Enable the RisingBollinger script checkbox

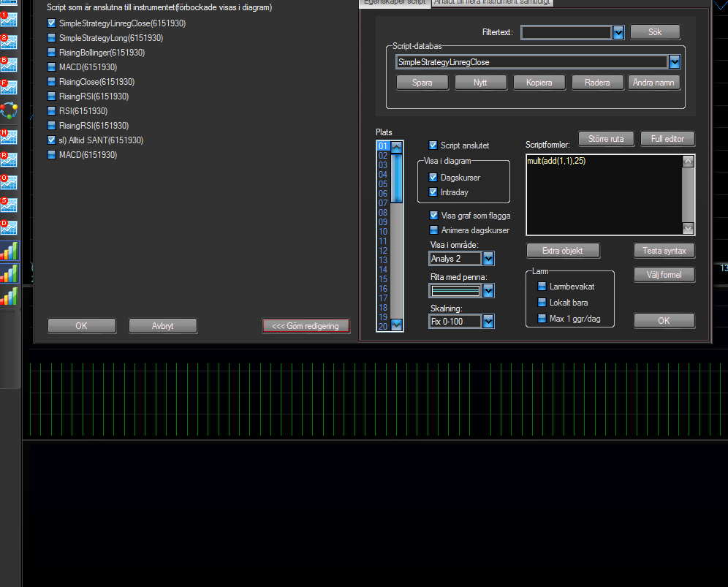[51, 53]
